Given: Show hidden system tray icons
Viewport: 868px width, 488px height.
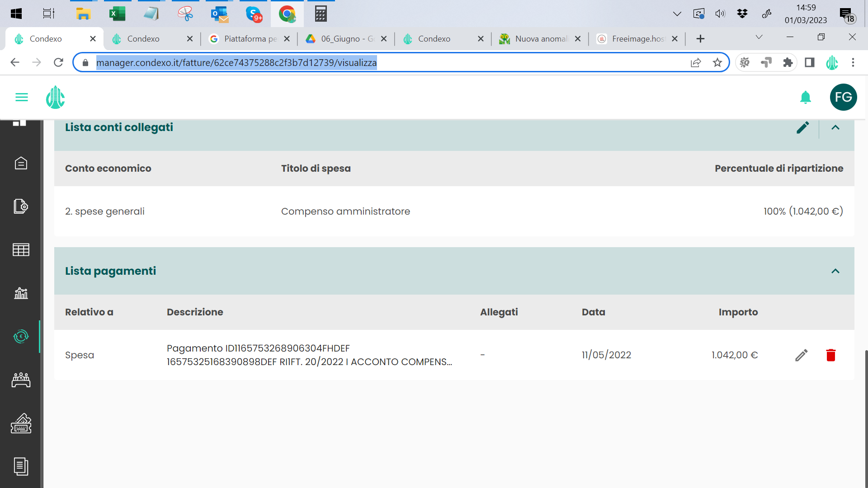Looking at the screenshot, I should (x=677, y=14).
